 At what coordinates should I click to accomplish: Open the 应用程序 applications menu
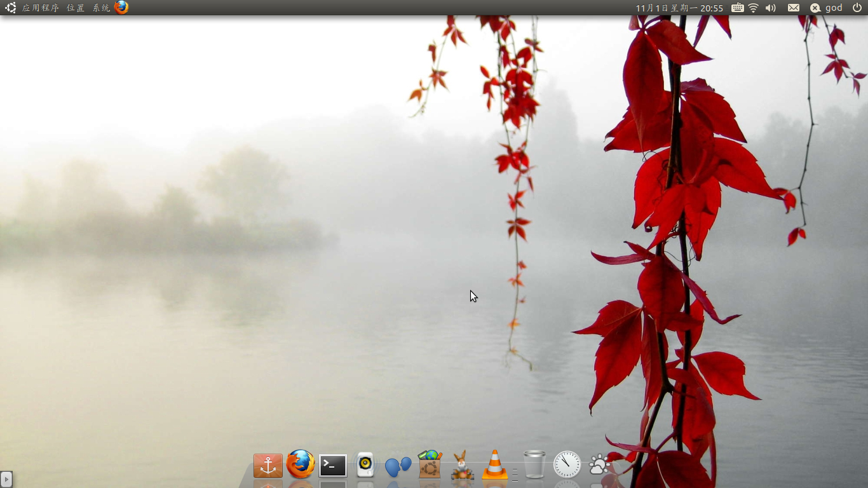[x=41, y=8]
